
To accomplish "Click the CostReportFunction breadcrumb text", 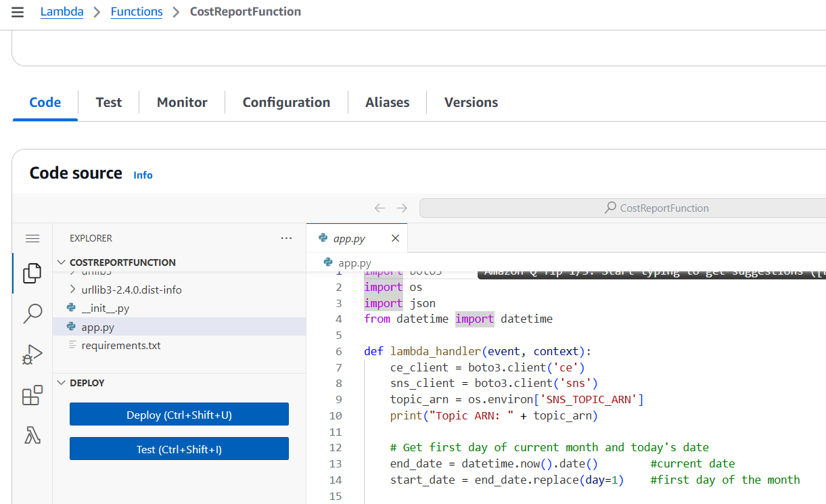I will click(246, 12).
